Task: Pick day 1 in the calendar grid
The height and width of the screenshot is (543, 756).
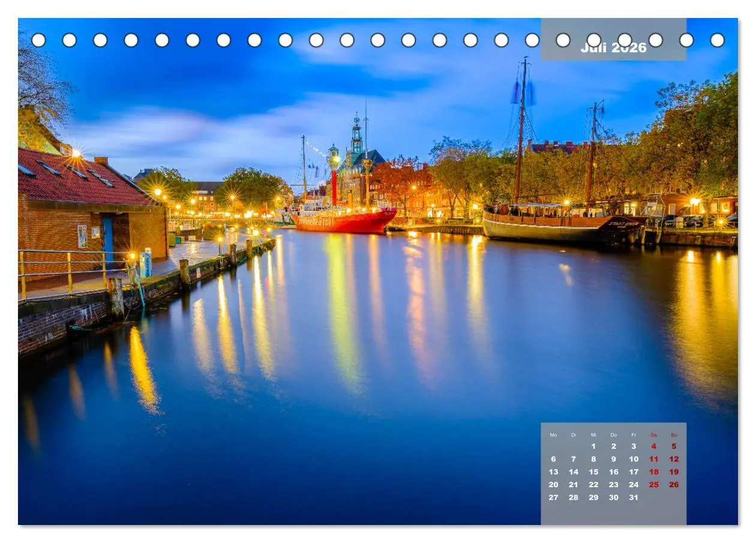Action: [593, 446]
